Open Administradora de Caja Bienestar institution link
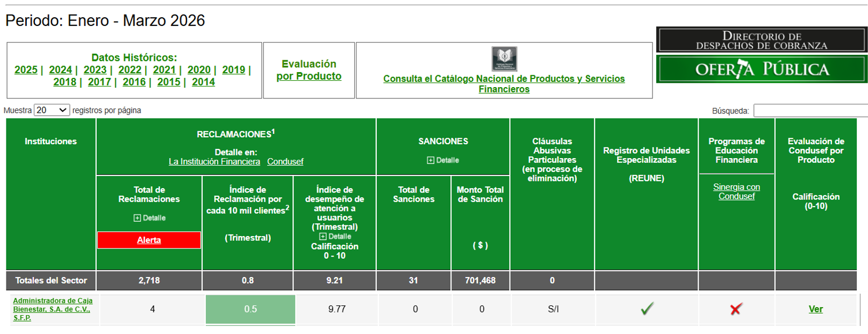This screenshot has width=868, height=334. click(53, 309)
